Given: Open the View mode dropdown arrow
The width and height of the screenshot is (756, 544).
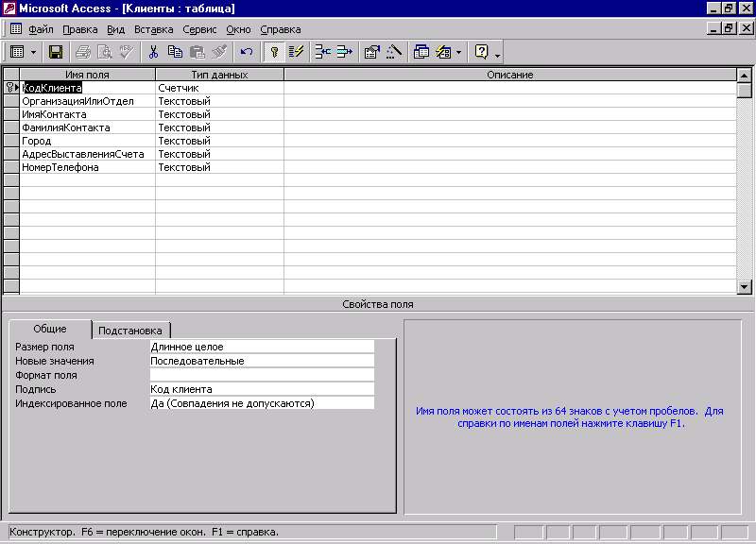Looking at the screenshot, I should pyautogui.click(x=33, y=52).
